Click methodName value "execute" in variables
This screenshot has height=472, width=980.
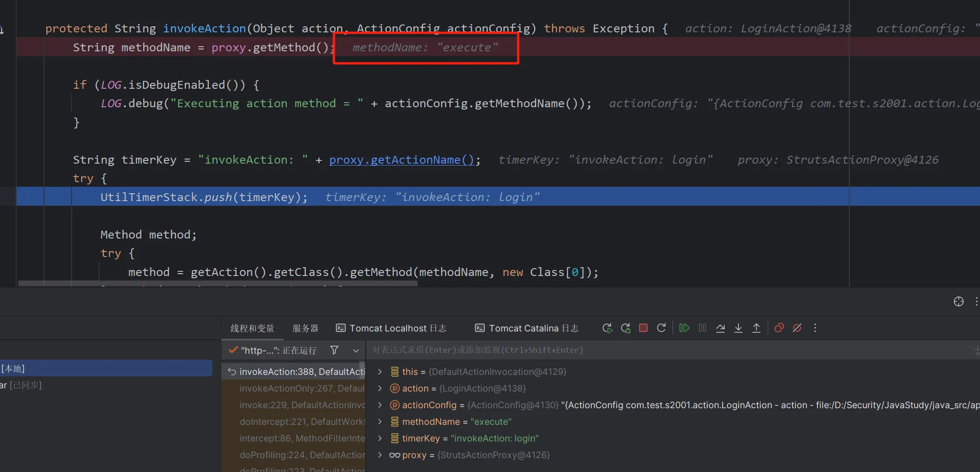coord(491,422)
